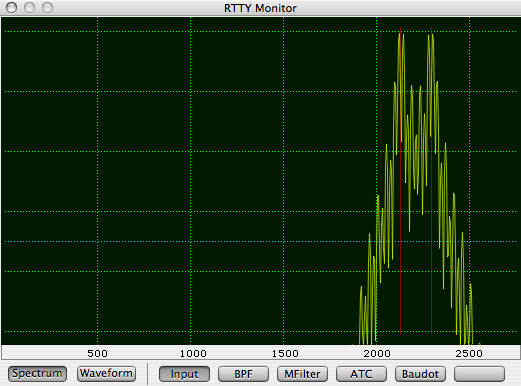This screenshot has height=386, width=521.
Task: Close the RTTY Monitor window
Action: tap(12, 7)
